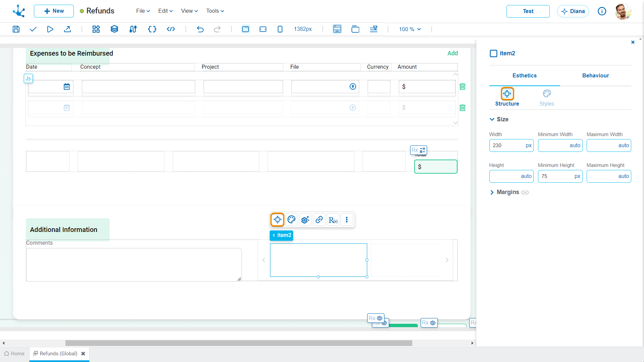Open the Styles palette icon in the floating toolbar

click(291, 220)
